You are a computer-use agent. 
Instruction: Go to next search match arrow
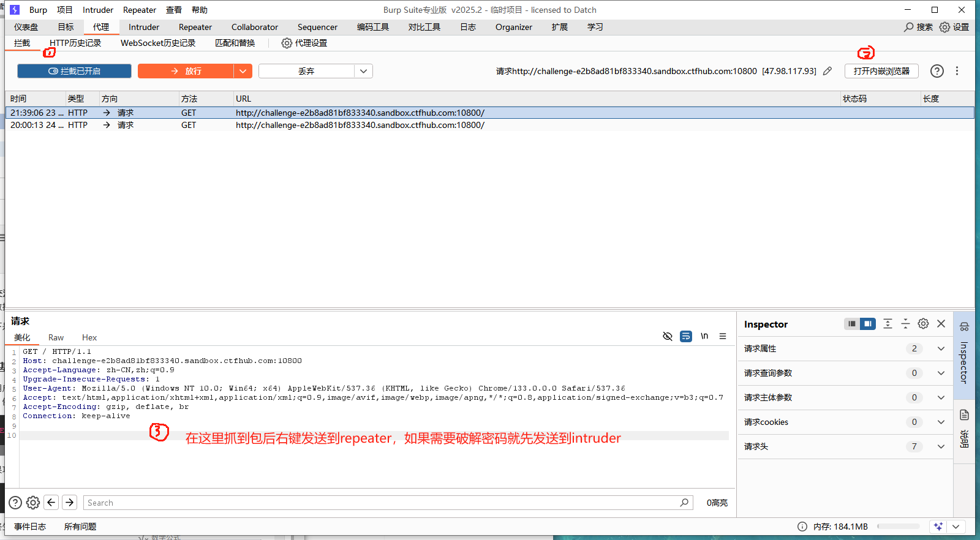point(70,503)
